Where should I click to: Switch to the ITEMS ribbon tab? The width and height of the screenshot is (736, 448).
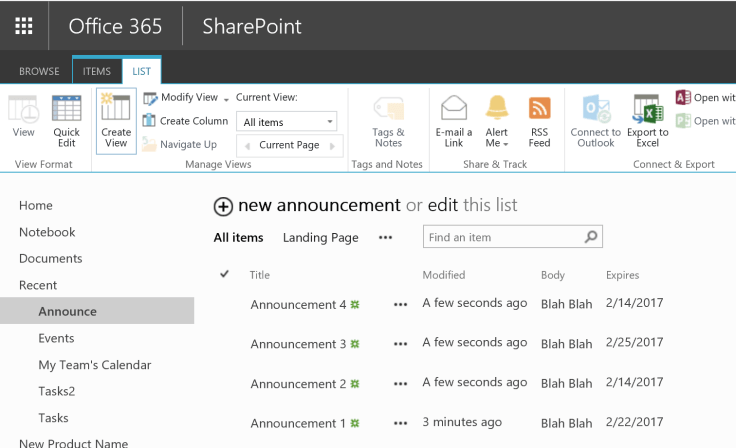(97, 71)
